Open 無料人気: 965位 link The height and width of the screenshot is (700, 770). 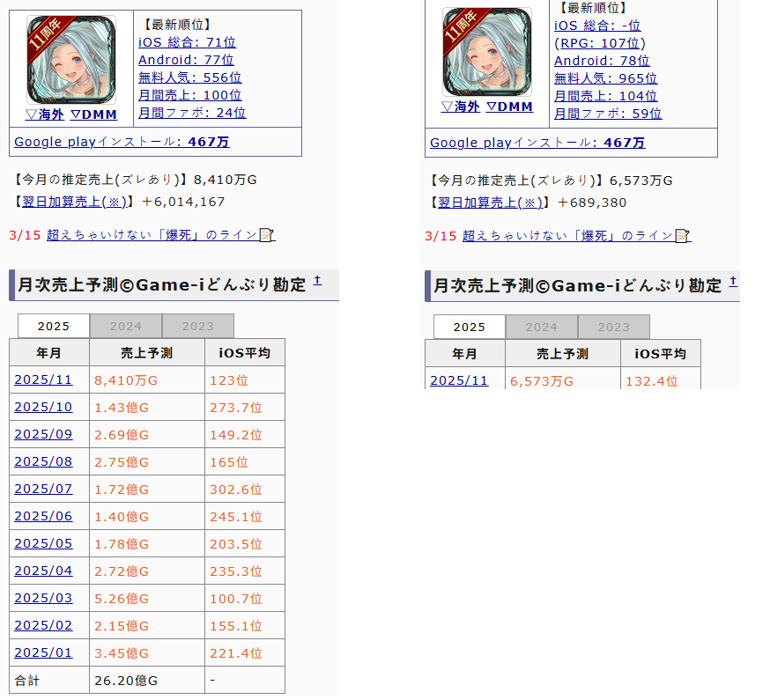(x=606, y=78)
